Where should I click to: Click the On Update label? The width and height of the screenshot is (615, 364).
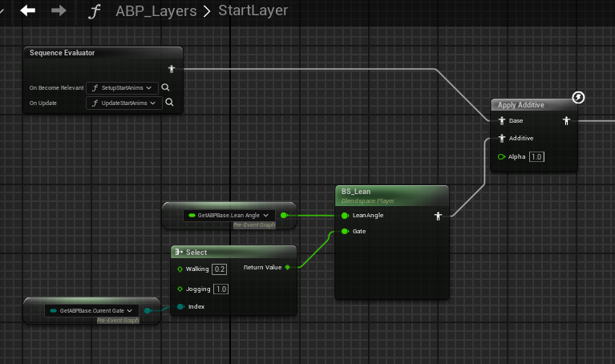coord(43,103)
